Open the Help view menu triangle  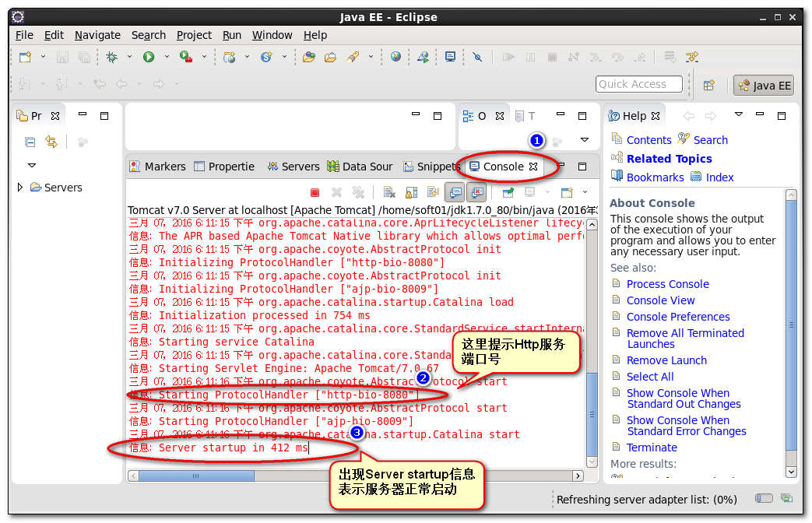[739, 114]
